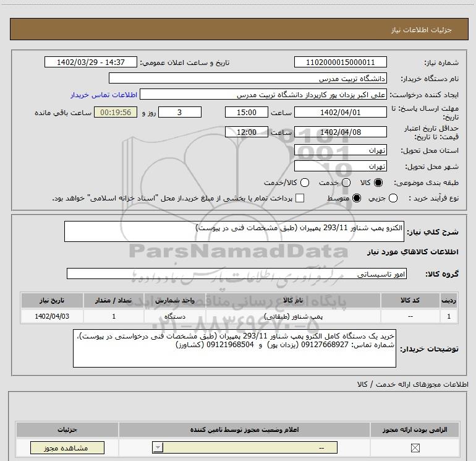Select the کالا category radio button
Viewport: 476px width, 461px height.
coord(378,183)
